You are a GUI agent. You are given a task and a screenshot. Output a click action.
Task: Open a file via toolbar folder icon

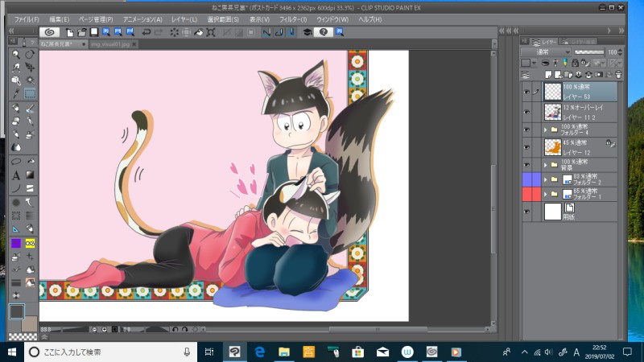coord(82,32)
